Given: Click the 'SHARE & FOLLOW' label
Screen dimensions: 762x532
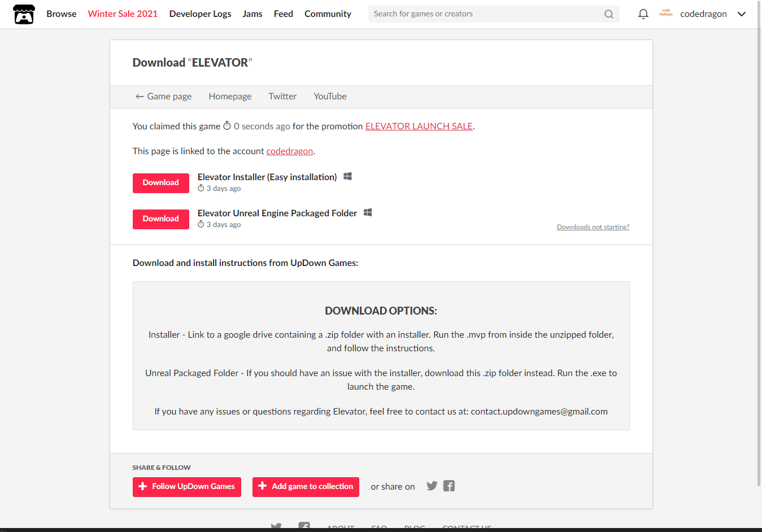Looking at the screenshot, I should (x=162, y=468).
